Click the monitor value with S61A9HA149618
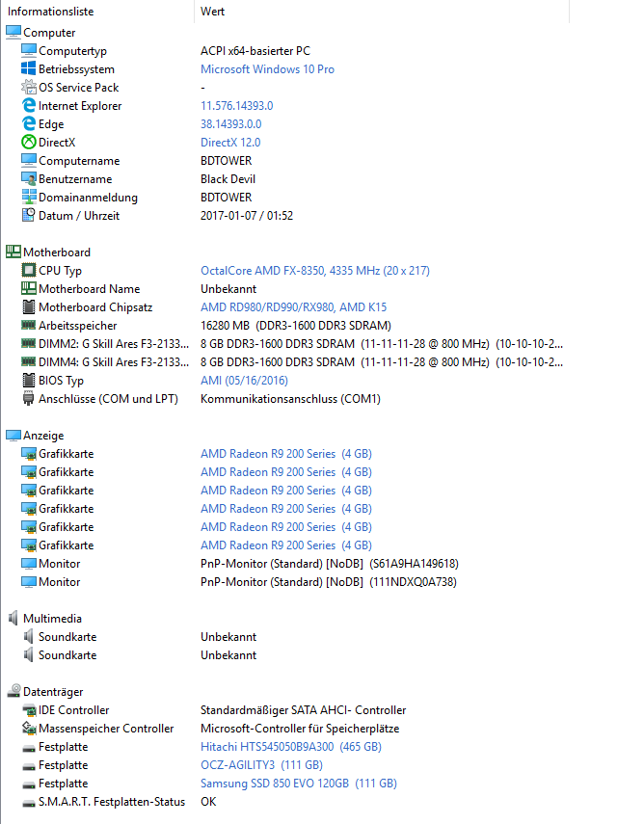This screenshot has height=824, width=644. 329,564
